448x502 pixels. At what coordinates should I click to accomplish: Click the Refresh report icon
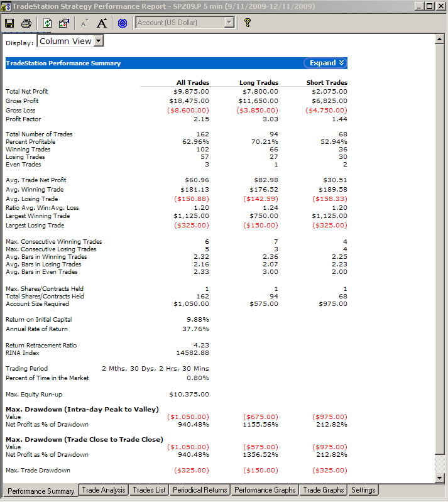click(47, 23)
